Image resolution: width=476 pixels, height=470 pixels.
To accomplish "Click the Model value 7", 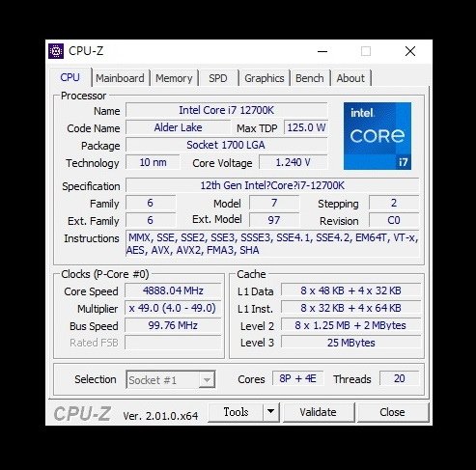I will point(274,203).
